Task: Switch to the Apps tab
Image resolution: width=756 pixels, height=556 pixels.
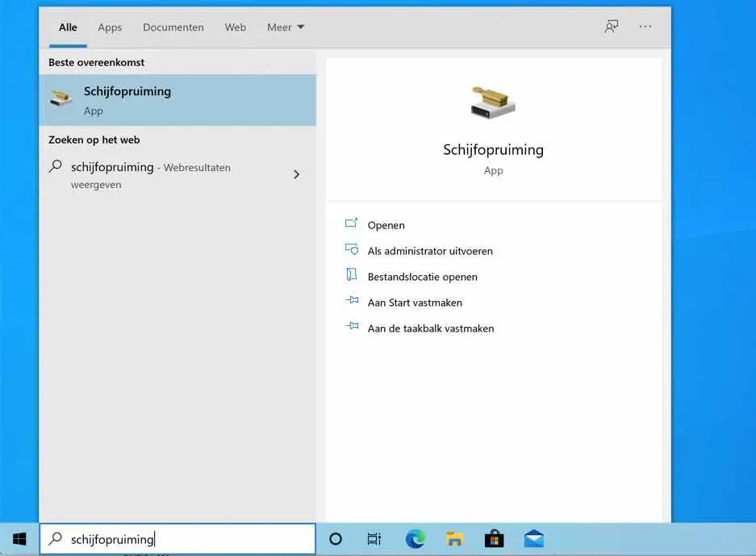Action: pos(110,27)
